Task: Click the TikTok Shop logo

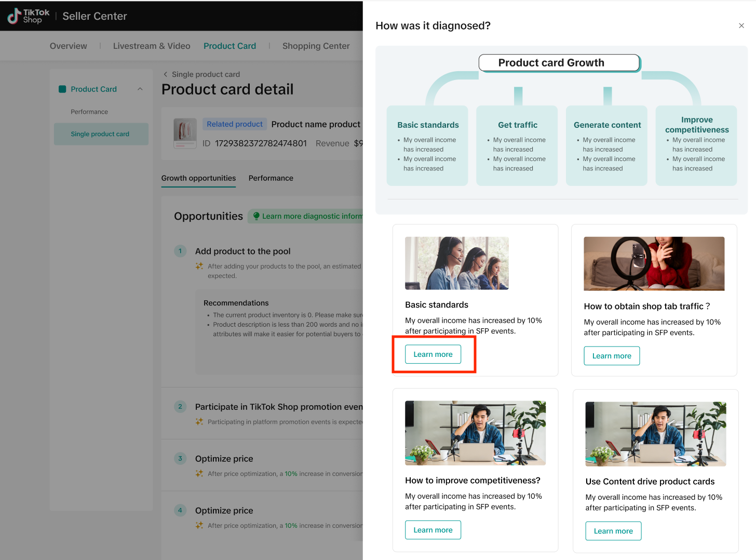Action: point(29,16)
